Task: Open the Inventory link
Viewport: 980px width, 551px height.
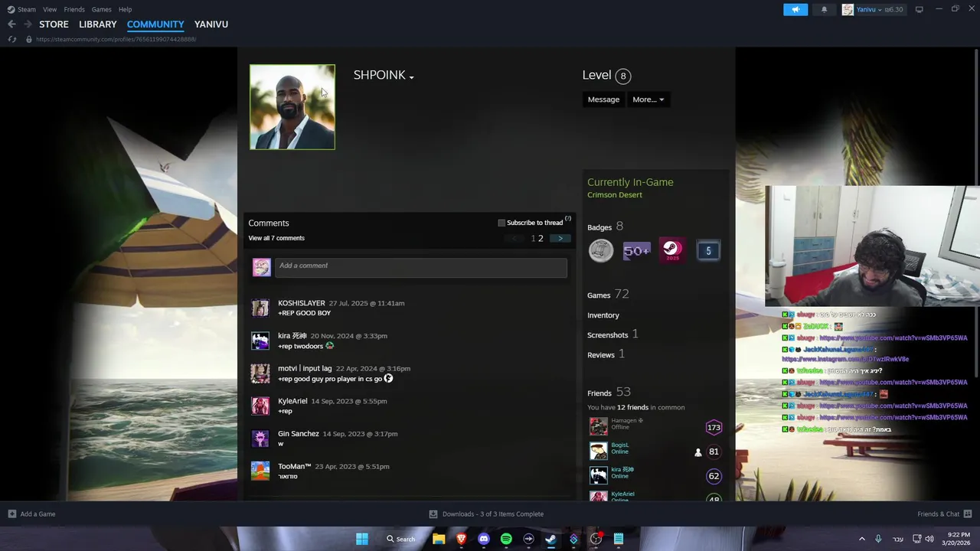Action: tap(603, 315)
